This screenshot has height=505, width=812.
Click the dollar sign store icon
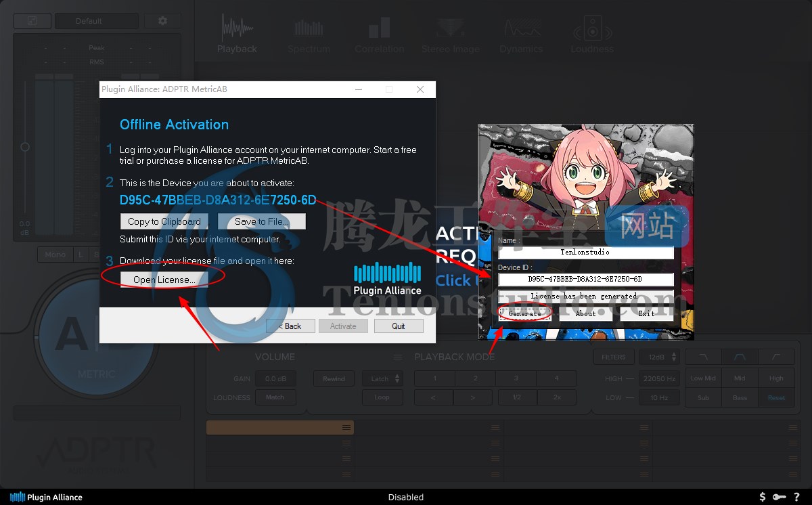coord(763,497)
